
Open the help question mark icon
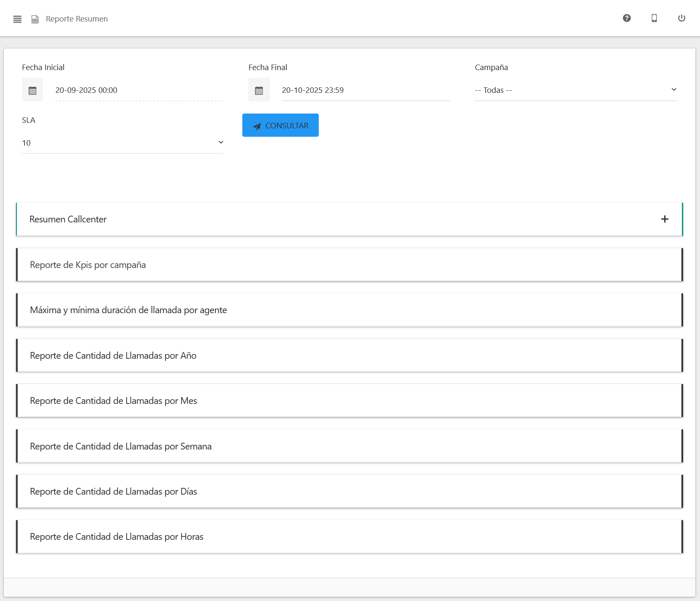627,18
